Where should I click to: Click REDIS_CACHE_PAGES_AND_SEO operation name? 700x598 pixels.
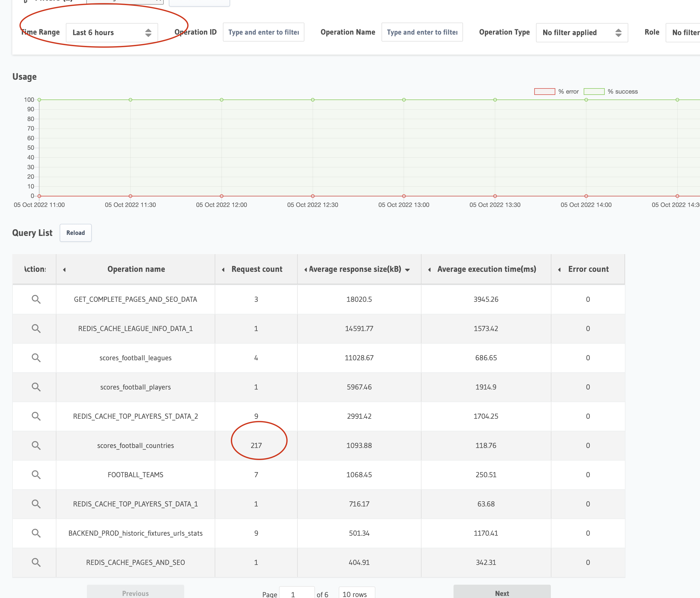pyautogui.click(x=136, y=562)
